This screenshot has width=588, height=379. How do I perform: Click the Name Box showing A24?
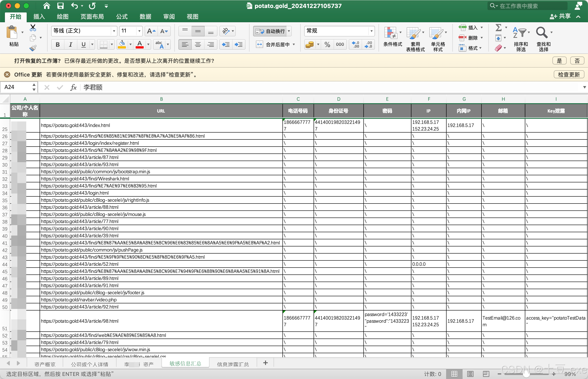[x=16, y=87]
